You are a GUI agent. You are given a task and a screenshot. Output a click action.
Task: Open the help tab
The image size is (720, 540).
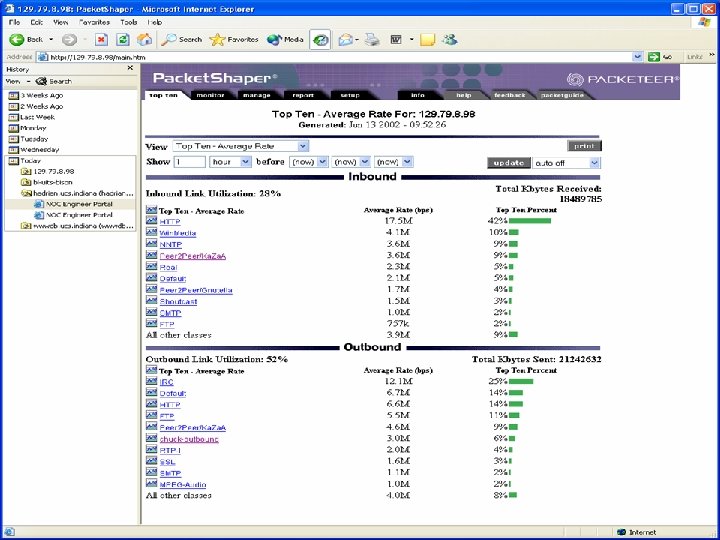pos(464,95)
